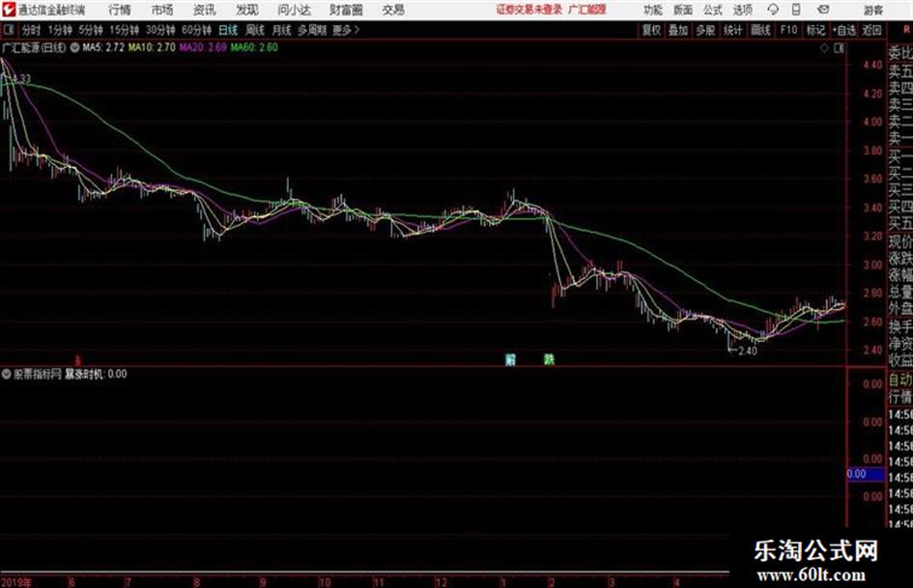Switch to the 月线 monthly period tab

[x=281, y=30]
